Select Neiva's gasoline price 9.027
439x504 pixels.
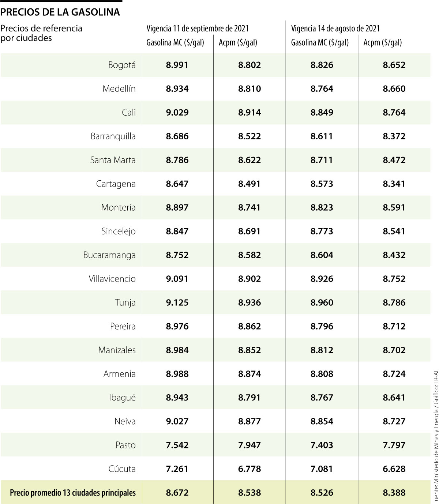point(177,421)
